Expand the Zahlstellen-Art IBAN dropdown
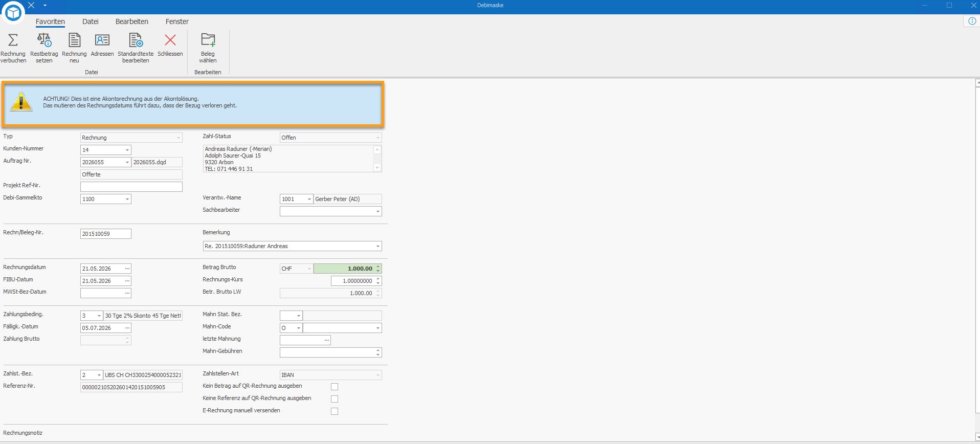The width and height of the screenshot is (980, 444). (378, 375)
